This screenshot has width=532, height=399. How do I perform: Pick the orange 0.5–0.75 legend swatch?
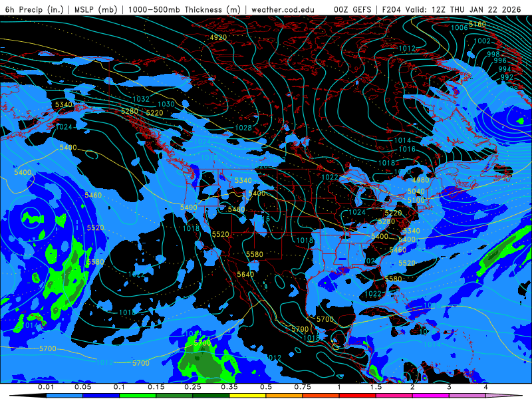(x=285, y=396)
